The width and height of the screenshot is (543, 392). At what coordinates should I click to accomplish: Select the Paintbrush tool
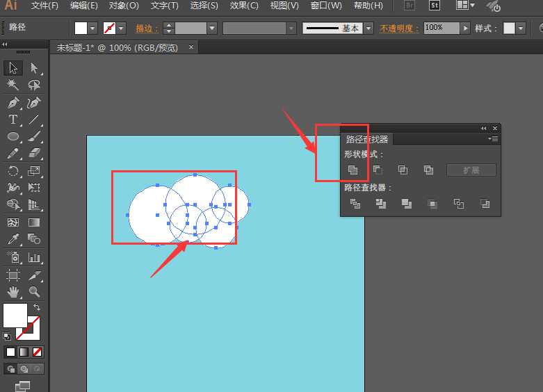click(34, 136)
